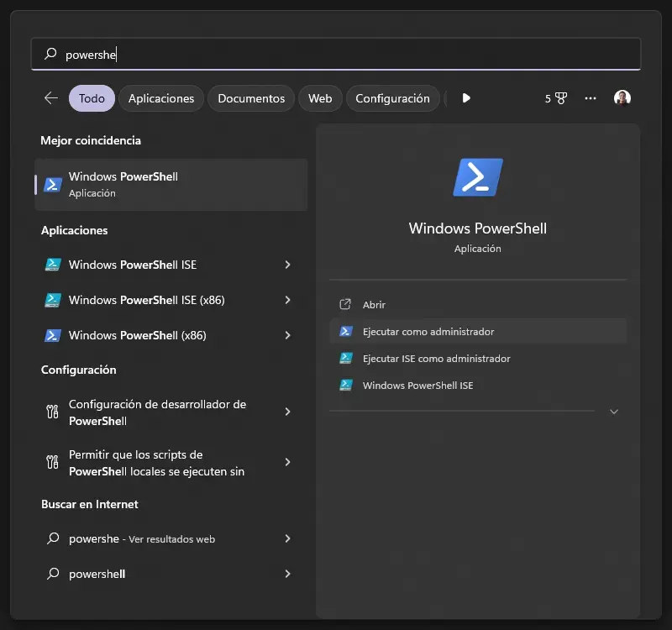672x630 pixels.
Task: Open the Windows PowerShell ISE result under Aplicaciones
Action: coord(171,265)
